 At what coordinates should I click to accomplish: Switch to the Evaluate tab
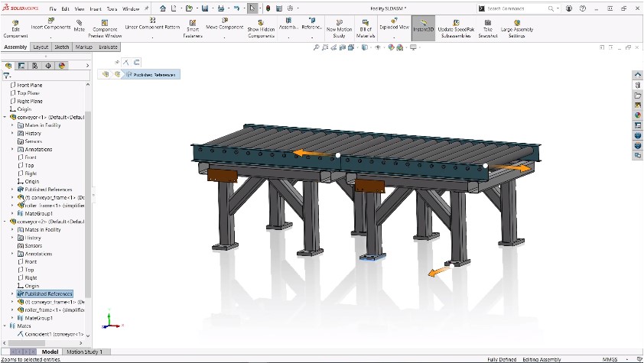108,47
